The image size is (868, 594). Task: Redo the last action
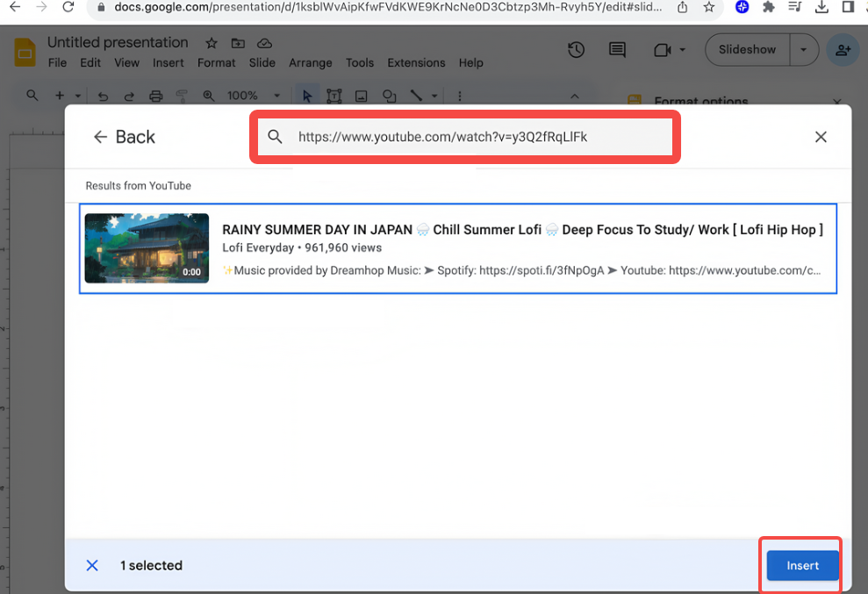[x=129, y=96]
